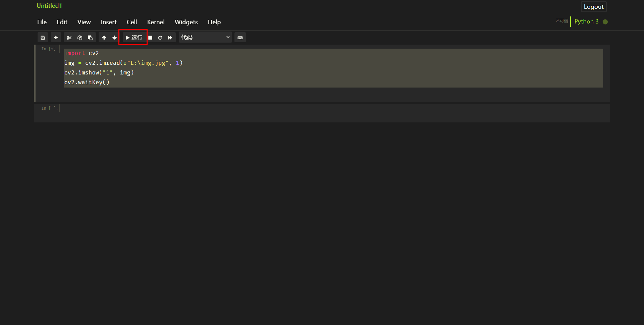Select the running cell's In [*] prompt
644x325 pixels.
pos(49,49)
